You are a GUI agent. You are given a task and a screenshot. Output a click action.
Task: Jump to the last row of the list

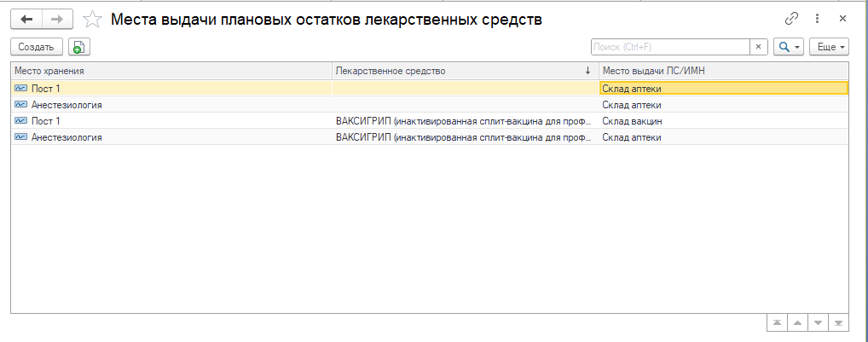tap(839, 322)
